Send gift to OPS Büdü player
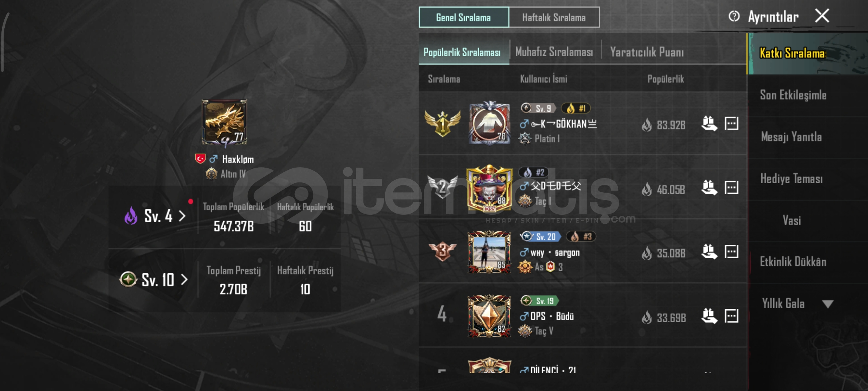The width and height of the screenshot is (868, 391). [709, 316]
